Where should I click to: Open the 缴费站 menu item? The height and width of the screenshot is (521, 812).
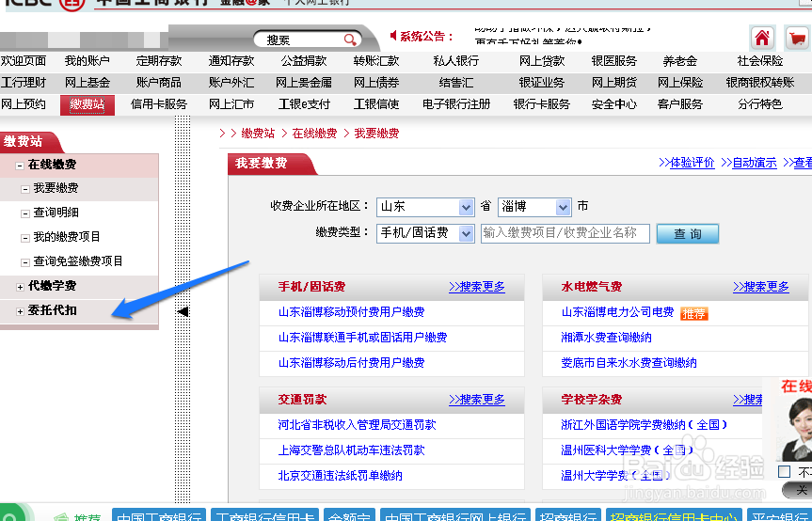coord(87,104)
